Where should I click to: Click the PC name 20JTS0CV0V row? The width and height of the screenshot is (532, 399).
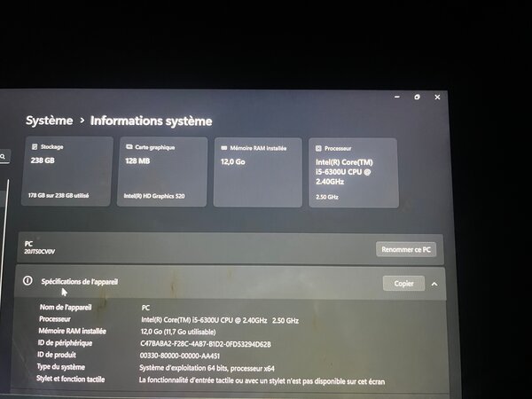tap(177, 247)
